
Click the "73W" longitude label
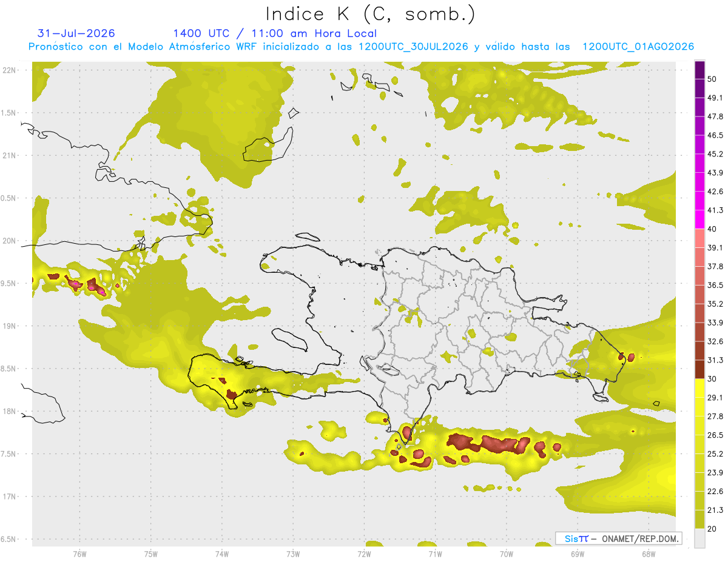(293, 554)
